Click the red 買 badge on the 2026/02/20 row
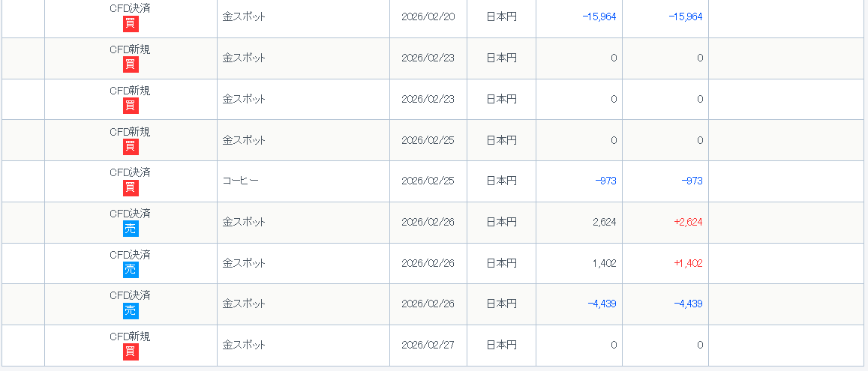Viewport: 868px width, 371px height. click(131, 24)
